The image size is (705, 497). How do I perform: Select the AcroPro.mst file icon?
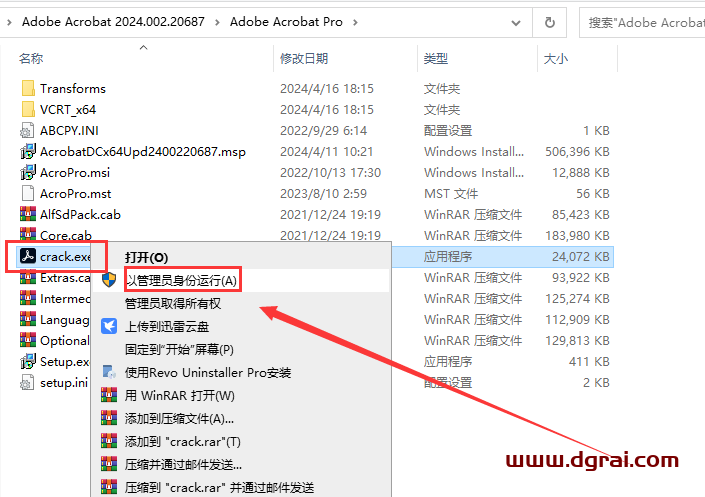point(27,193)
